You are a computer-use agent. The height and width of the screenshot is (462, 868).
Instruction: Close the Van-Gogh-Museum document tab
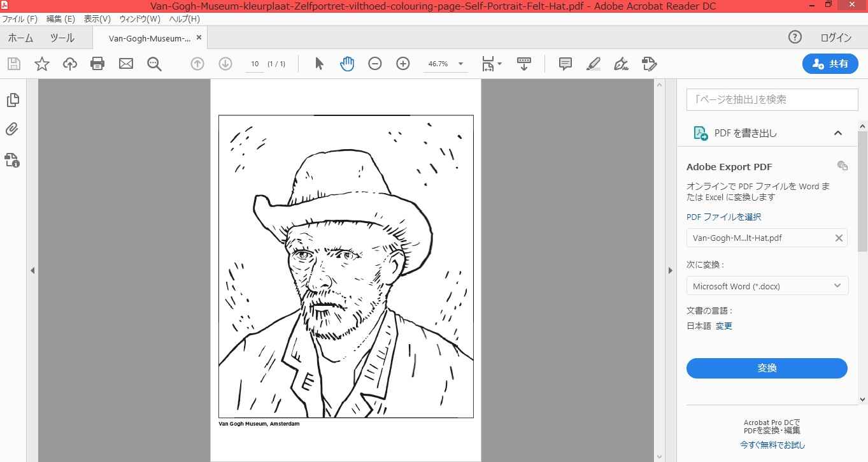click(199, 38)
